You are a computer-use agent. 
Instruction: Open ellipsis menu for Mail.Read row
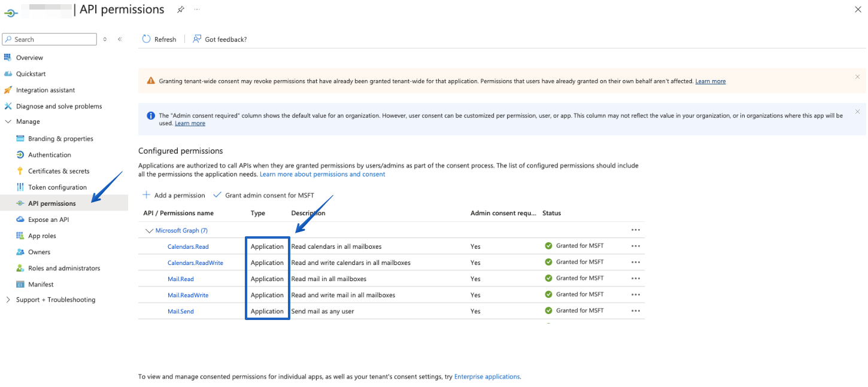click(x=636, y=278)
